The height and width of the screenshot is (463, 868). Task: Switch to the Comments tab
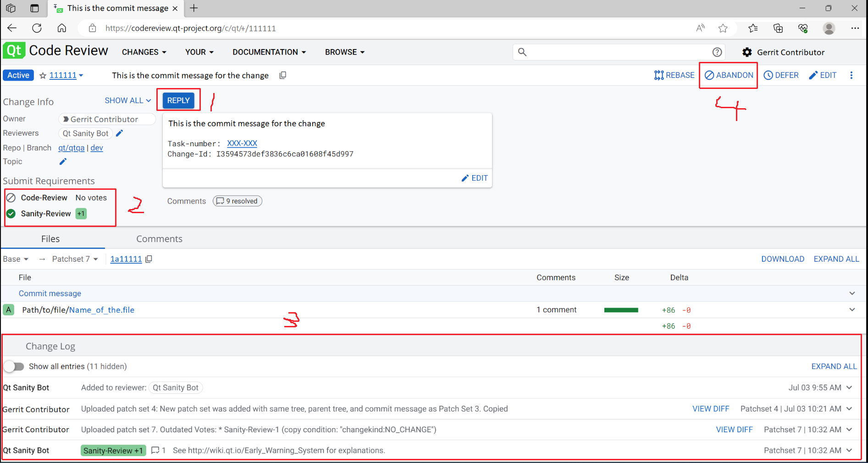(x=159, y=239)
